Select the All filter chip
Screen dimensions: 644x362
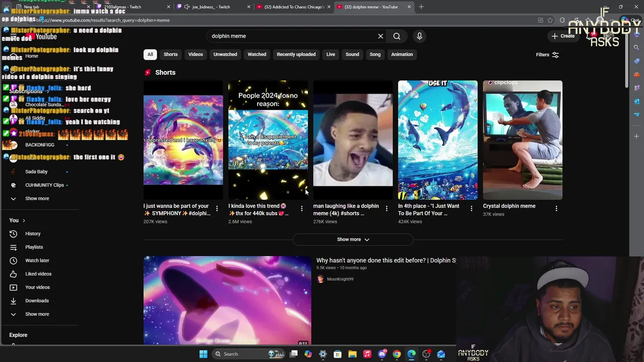click(x=150, y=54)
